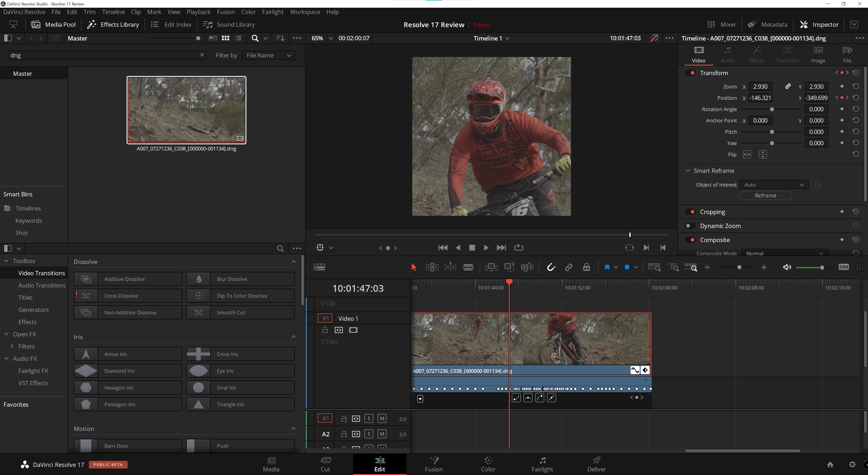Toggle Linked Selection chain icon

click(x=568, y=267)
